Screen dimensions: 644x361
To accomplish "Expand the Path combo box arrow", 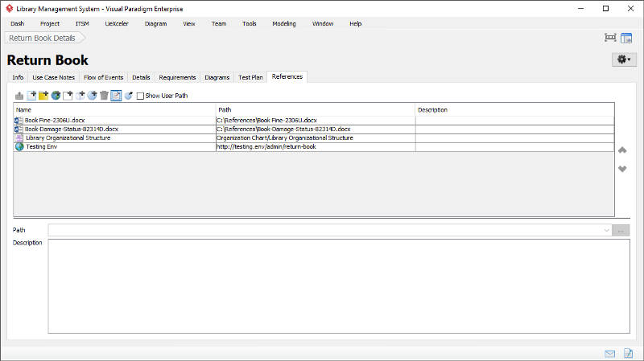I will [605, 230].
